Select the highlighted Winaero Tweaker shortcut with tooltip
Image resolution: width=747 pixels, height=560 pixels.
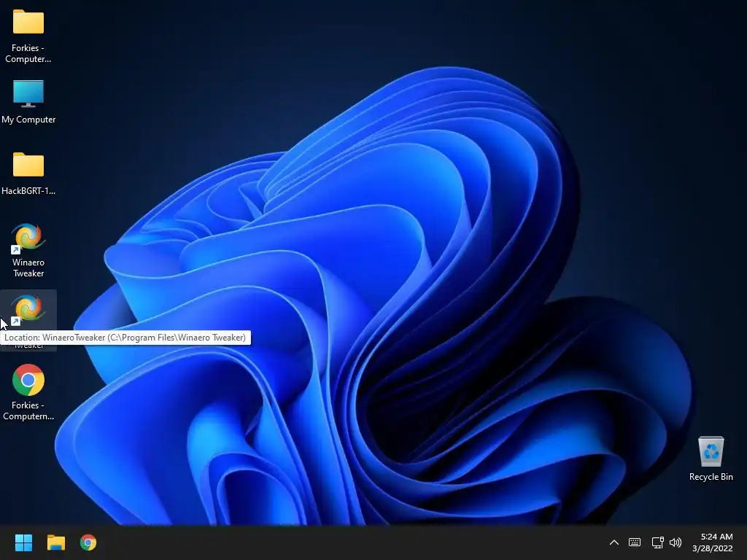28,309
